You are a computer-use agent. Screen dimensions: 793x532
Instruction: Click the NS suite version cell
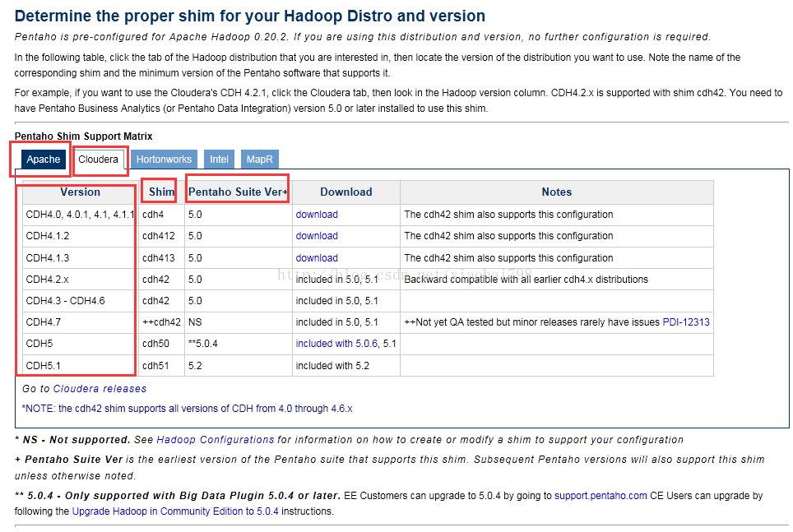239,322
